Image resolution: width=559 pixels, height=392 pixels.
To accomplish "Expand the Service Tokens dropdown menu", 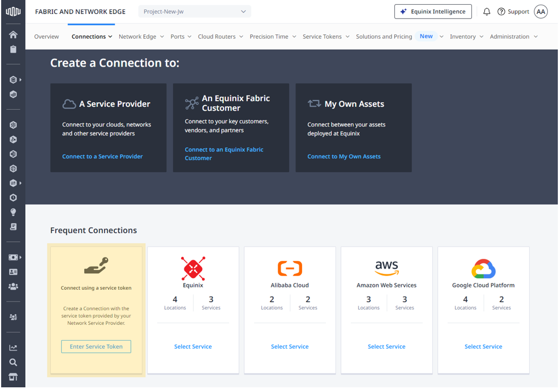I will pyautogui.click(x=326, y=36).
